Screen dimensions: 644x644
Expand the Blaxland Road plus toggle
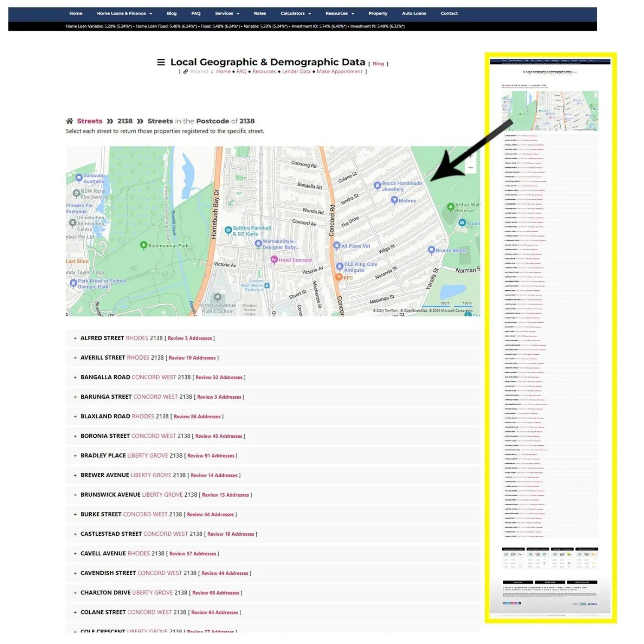(75, 416)
